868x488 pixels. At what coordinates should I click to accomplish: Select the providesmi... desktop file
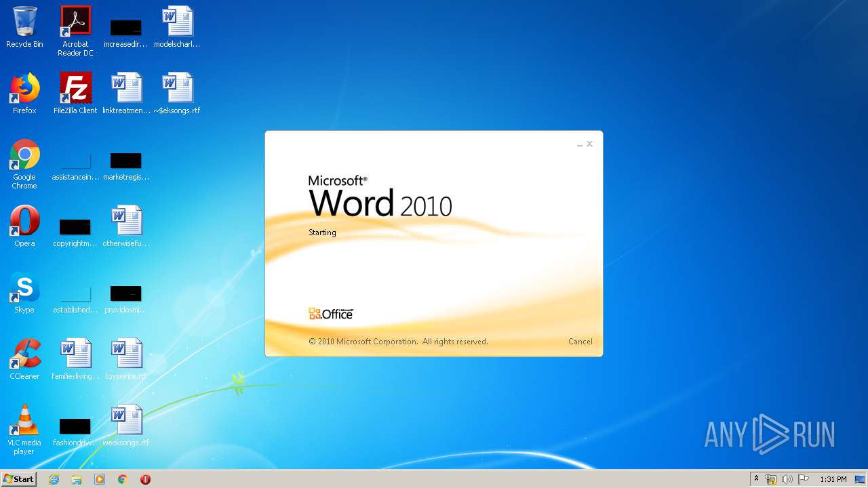point(126,298)
